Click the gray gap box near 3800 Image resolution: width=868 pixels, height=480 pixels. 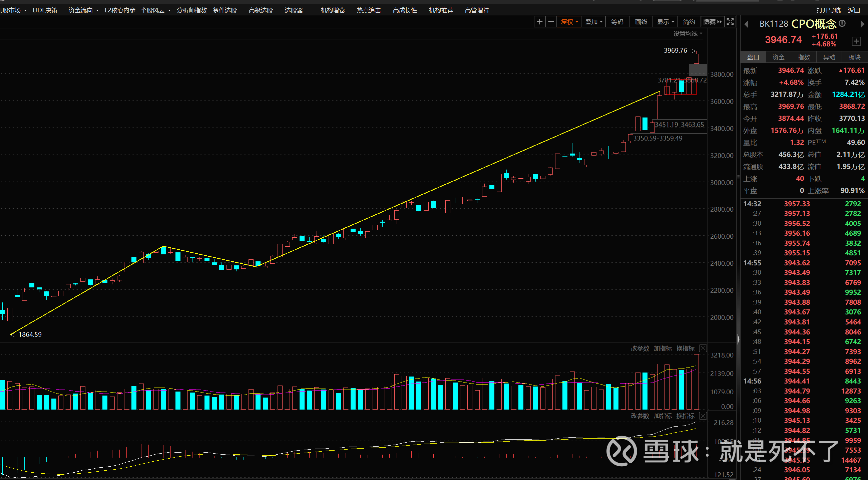[698, 70]
